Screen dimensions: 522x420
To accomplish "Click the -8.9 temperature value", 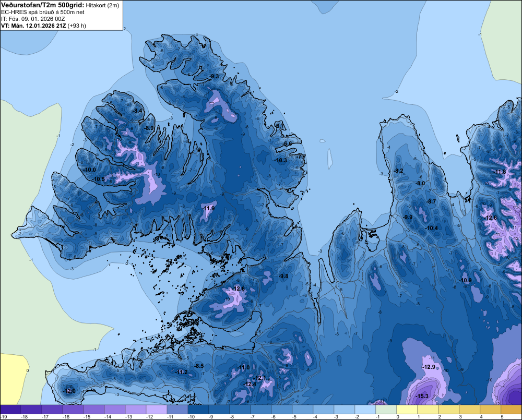I will (x=149, y=128).
